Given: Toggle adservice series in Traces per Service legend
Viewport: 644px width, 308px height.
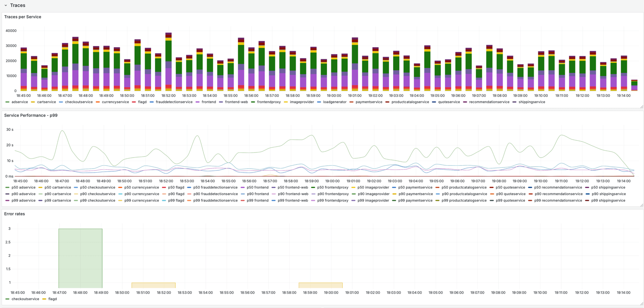Looking at the screenshot, I should click(19, 102).
